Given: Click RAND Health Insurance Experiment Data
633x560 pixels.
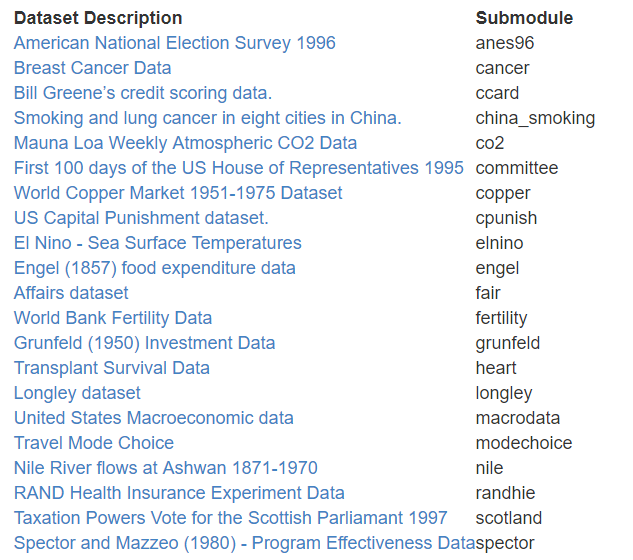Looking at the screenshot, I should pos(179,493).
